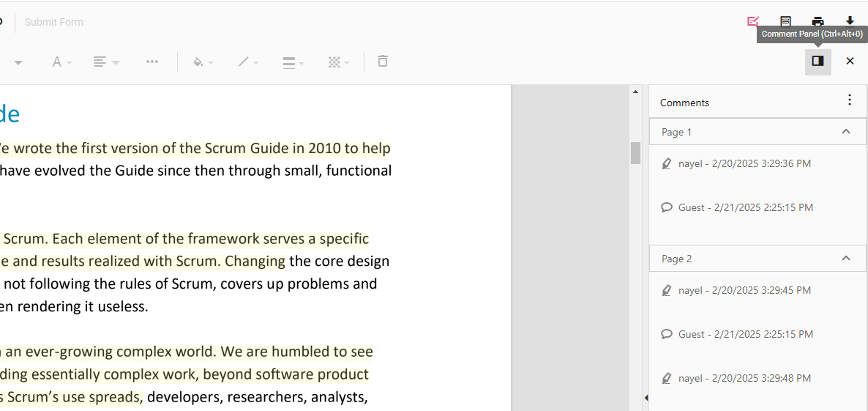Open the opacity checkerboard dropdown
The width and height of the screenshot is (868, 411).
338,62
